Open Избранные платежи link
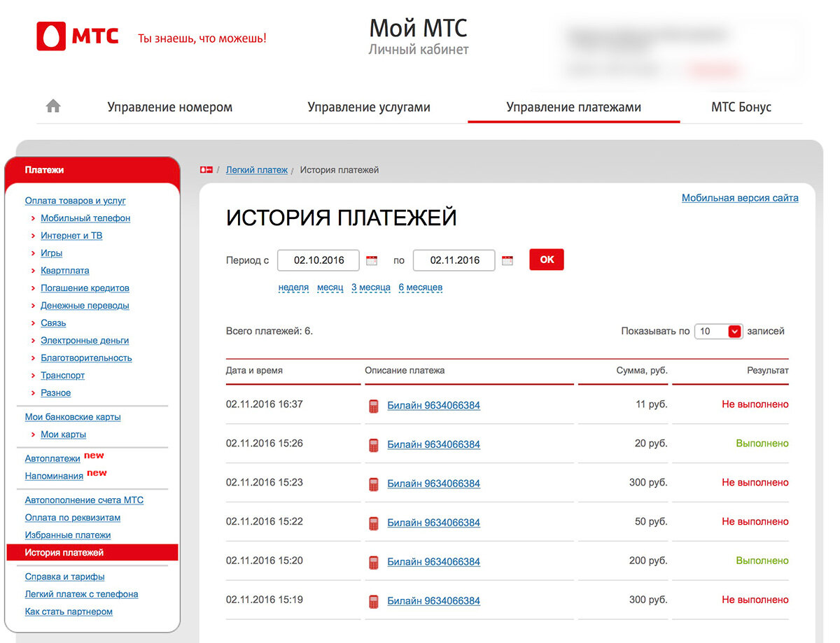Screen dimensions: 840x643 pyautogui.click(x=68, y=535)
